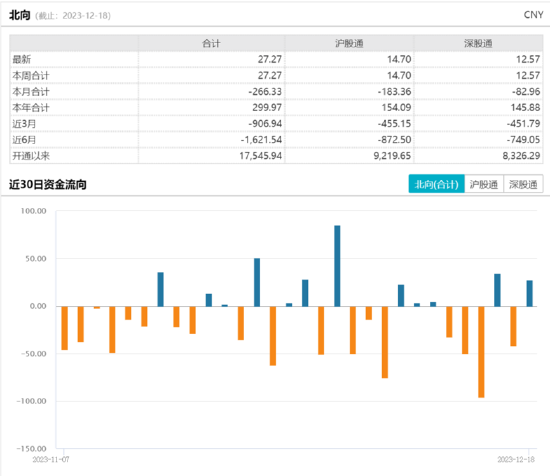The height and width of the screenshot is (476, 550).
Task: Click the tallest blue inflow bar
Action: point(337,266)
